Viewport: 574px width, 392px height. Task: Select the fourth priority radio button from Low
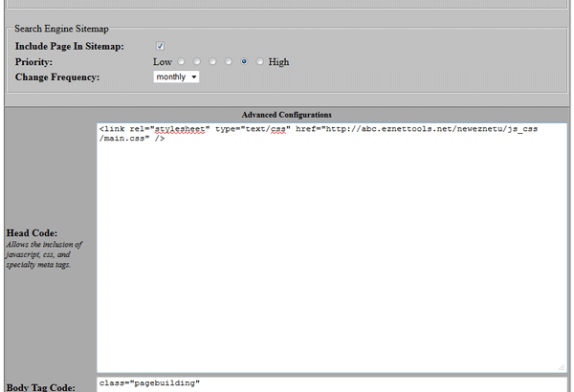229,61
